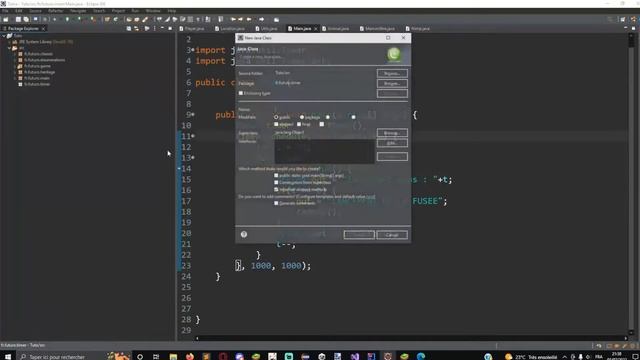Click the New file toolbar icon
Image resolution: width=640 pixels, height=360 pixels.
point(6,19)
